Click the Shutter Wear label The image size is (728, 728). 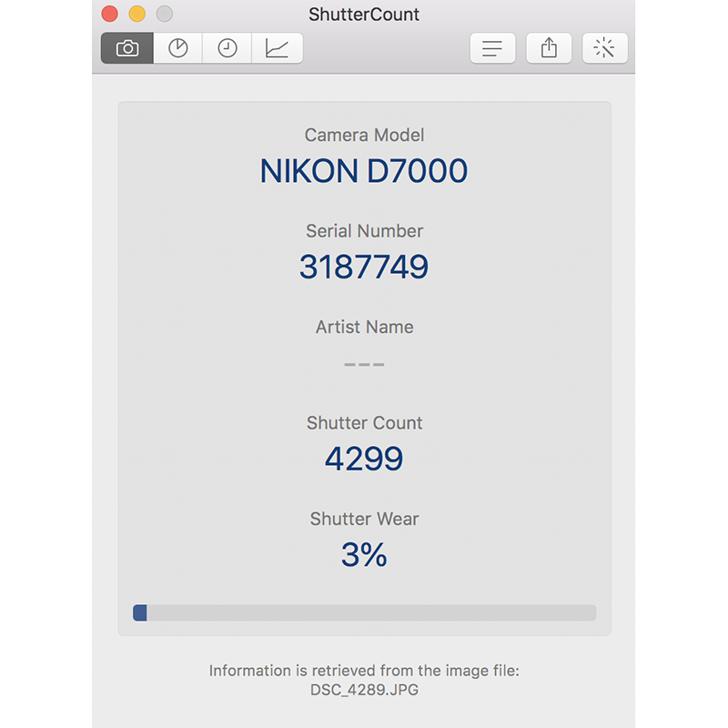tap(364, 519)
